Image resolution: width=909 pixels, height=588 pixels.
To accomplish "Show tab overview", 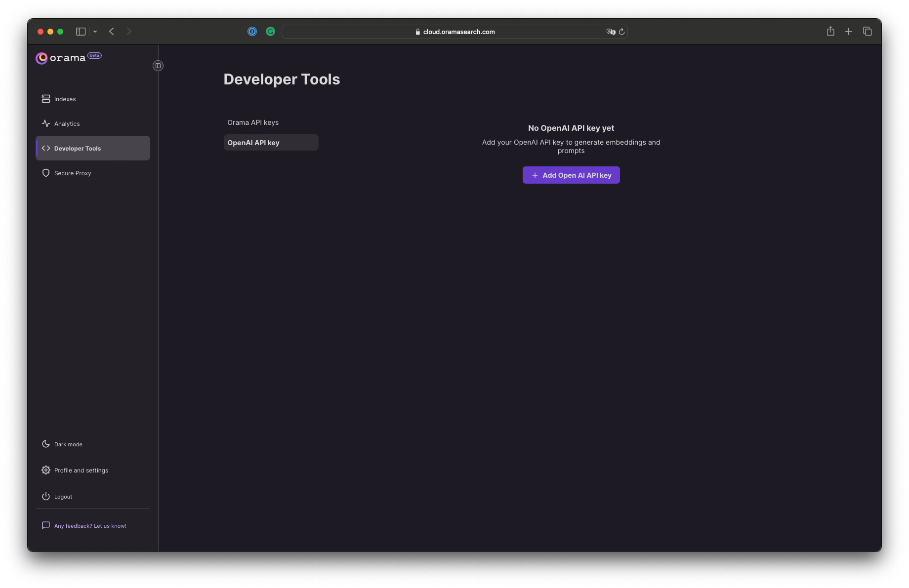I will 868,32.
